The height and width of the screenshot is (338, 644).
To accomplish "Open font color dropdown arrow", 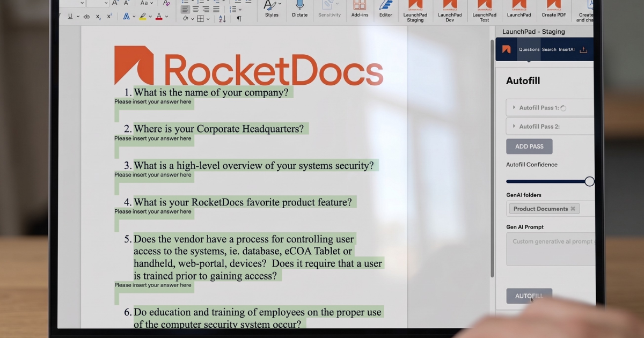I will tap(166, 17).
